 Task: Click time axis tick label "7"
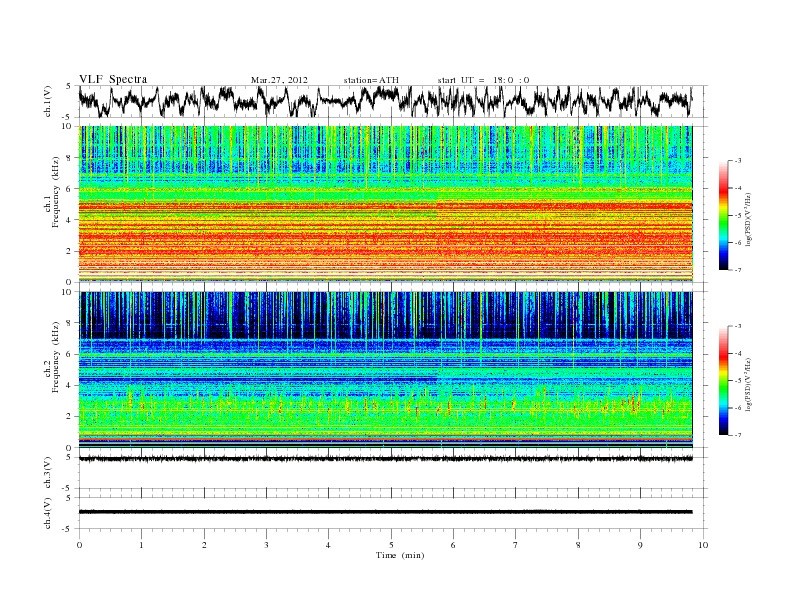[516, 545]
